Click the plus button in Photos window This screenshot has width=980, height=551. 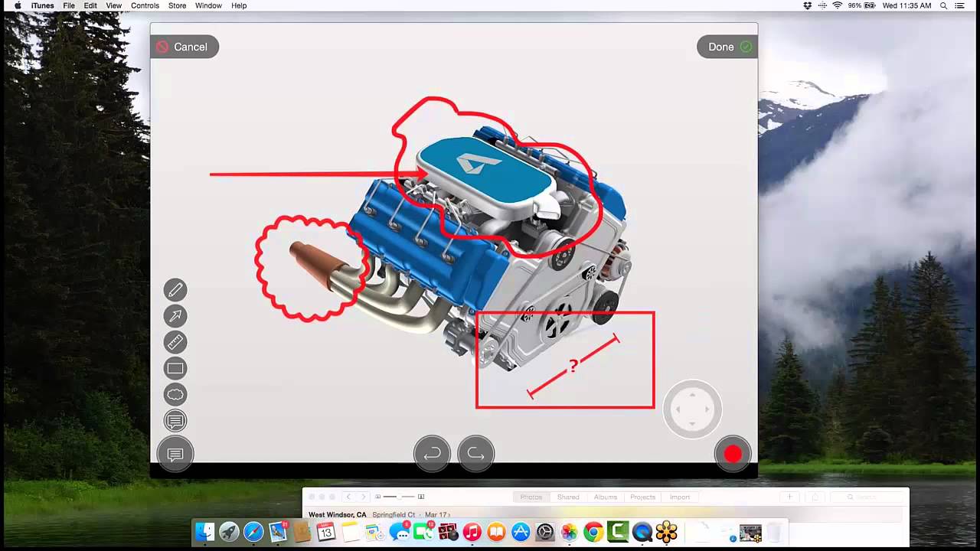pos(789,497)
